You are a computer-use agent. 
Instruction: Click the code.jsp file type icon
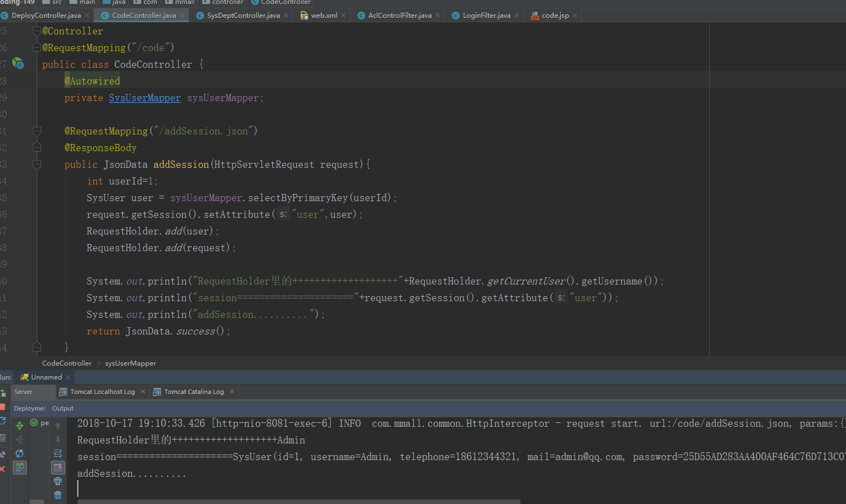[x=535, y=16]
